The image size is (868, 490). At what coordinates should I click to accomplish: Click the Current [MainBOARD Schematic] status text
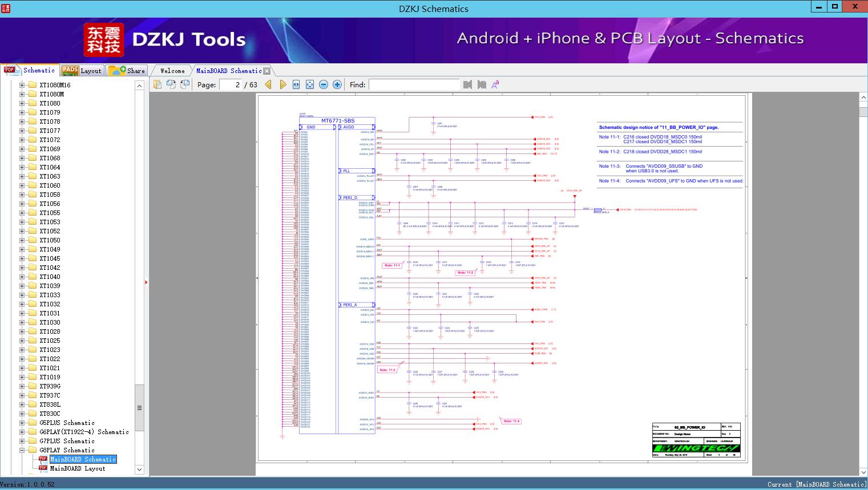817,484
